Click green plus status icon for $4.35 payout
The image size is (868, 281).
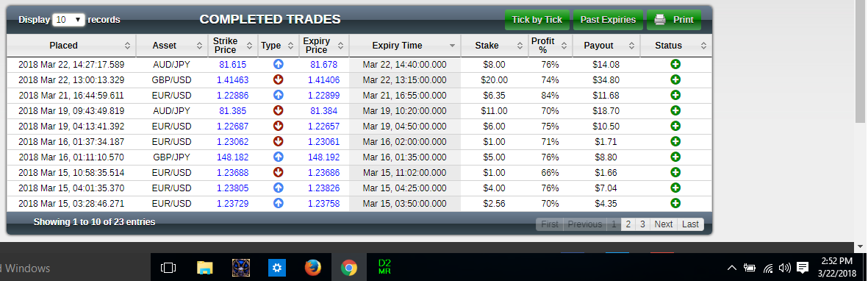(x=675, y=204)
